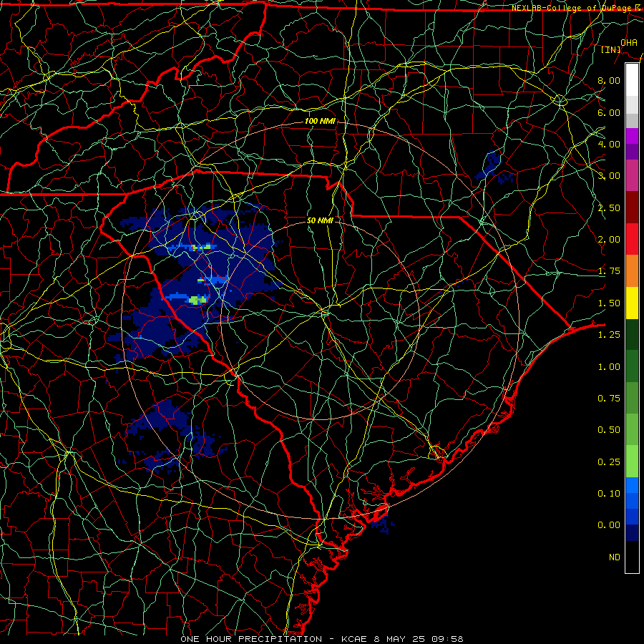The width and height of the screenshot is (644, 644).
Task: Click the '1.00' legend value
Action: point(609,366)
